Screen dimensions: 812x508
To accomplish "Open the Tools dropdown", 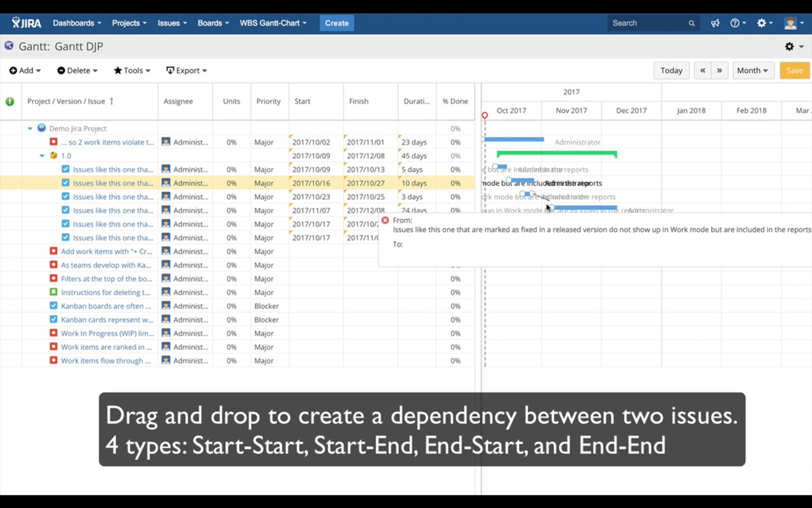I will tap(132, 70).
